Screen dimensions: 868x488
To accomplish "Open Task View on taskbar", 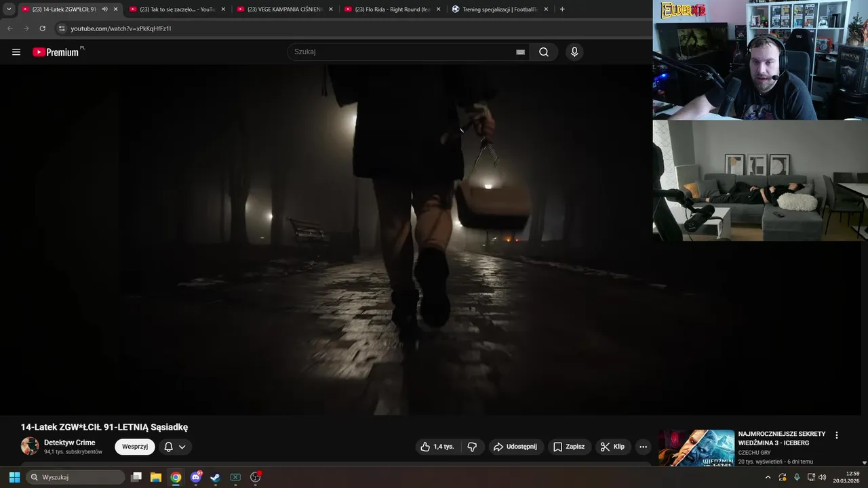I will [136, 477].
